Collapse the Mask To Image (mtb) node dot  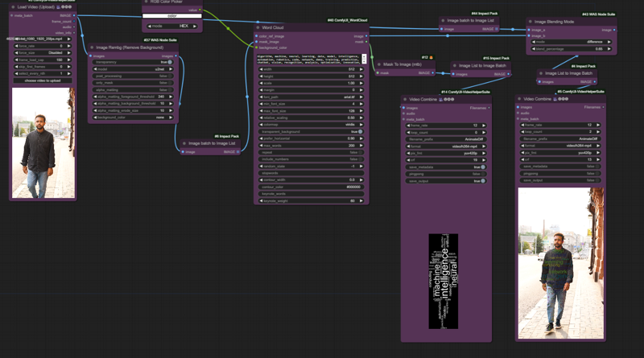tap(379, 64)
